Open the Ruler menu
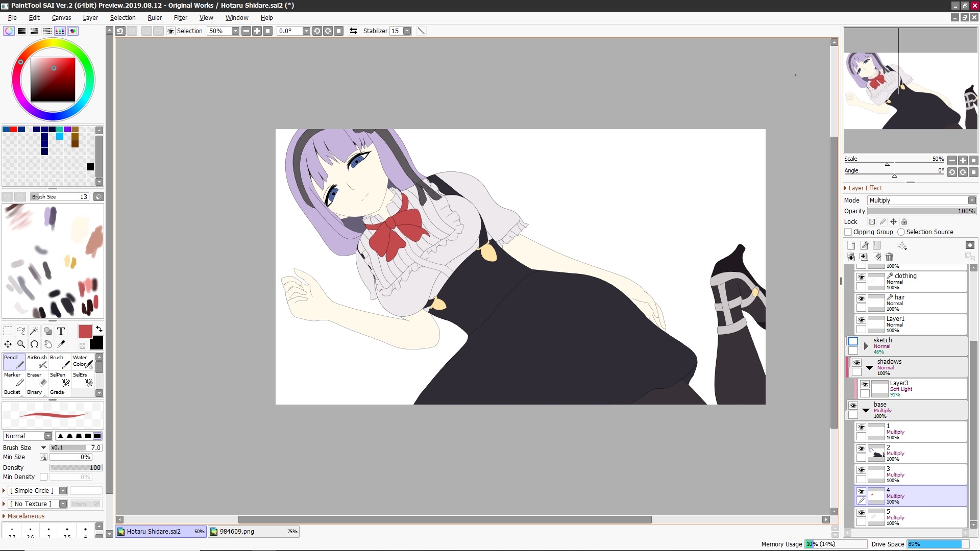 [x=155, y=18]
